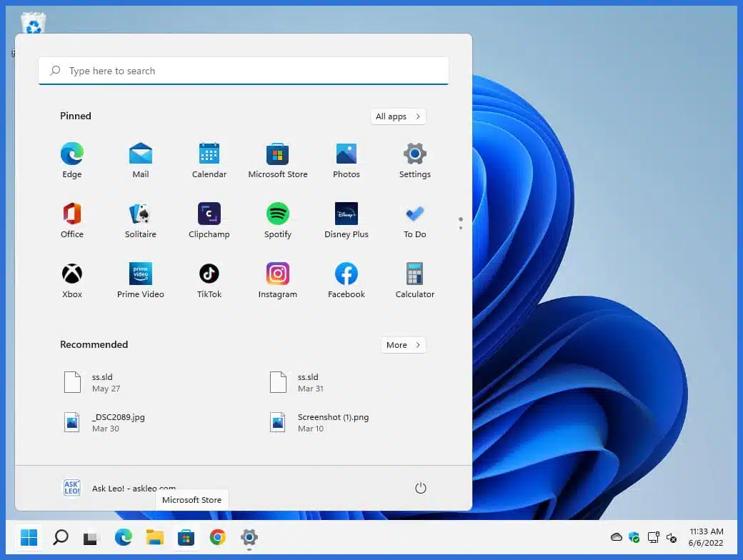Screen dimensions: 743x560
Task: Select the Recycle Bin on desktop
Action: pyautogui.click(x=33, y=23)
